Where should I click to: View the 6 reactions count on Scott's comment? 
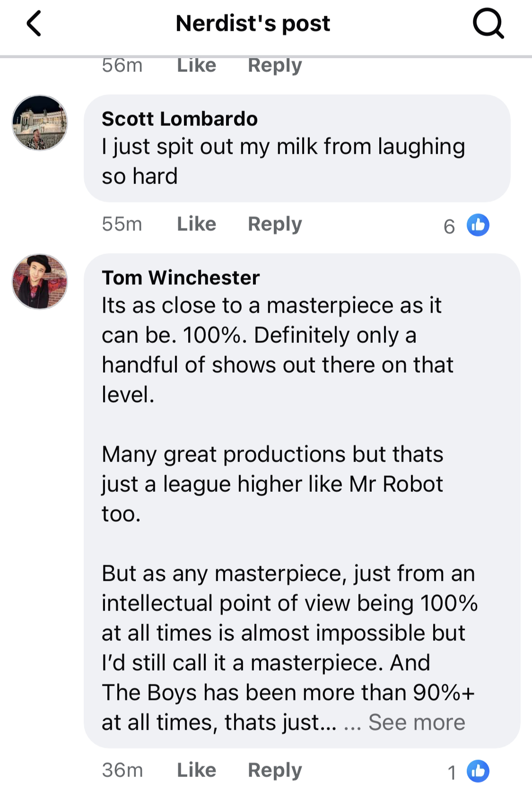pyautogui.click(x=449, y=227)
